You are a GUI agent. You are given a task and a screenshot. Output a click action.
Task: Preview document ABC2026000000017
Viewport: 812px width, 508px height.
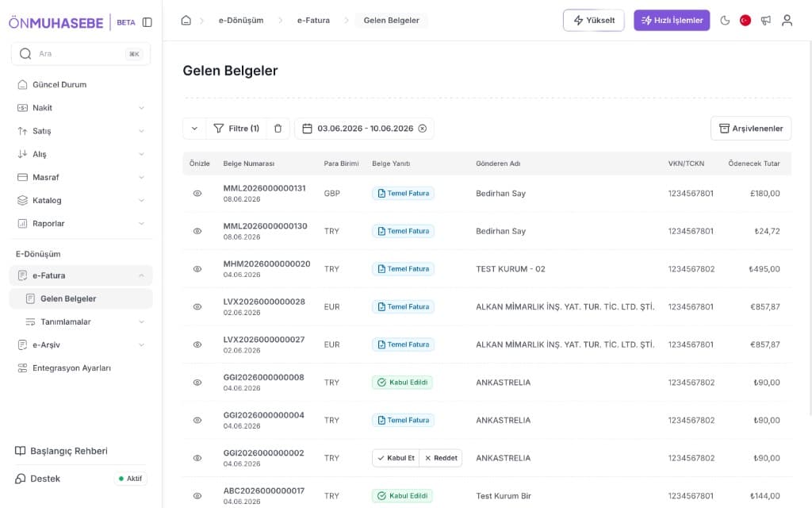click(x=197, y=496)
